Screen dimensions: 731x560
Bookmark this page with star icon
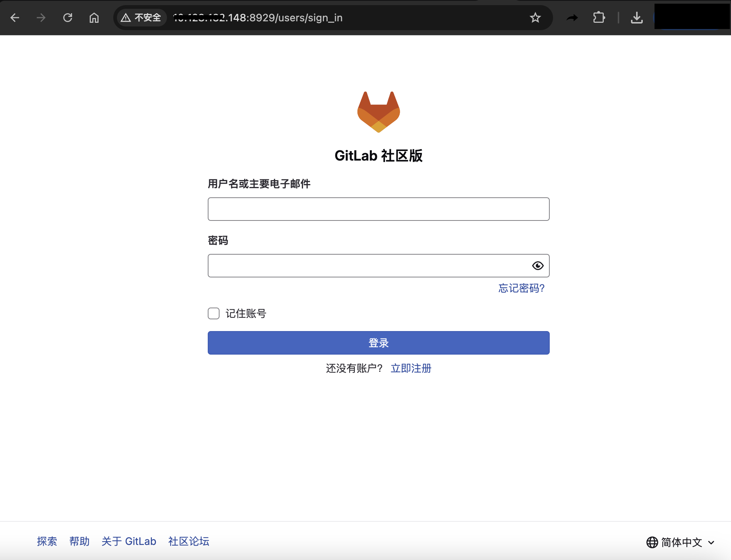click(535, 18)
